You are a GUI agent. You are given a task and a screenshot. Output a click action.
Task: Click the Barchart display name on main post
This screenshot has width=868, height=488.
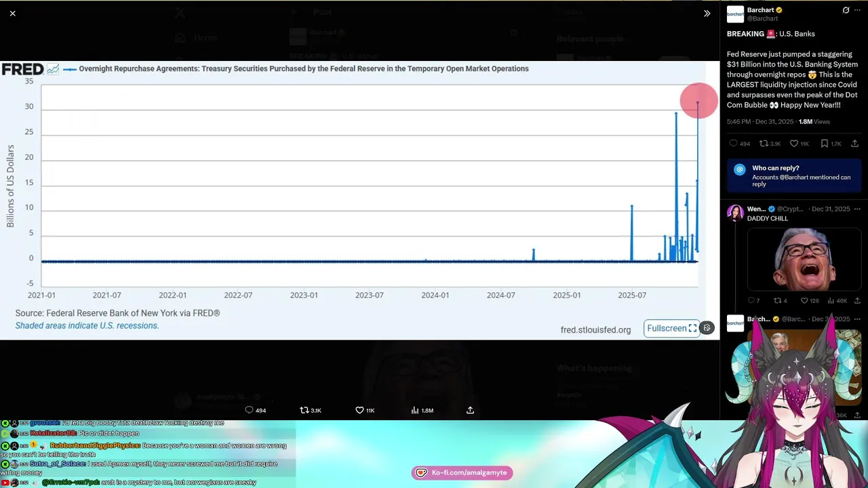[761, 10]
